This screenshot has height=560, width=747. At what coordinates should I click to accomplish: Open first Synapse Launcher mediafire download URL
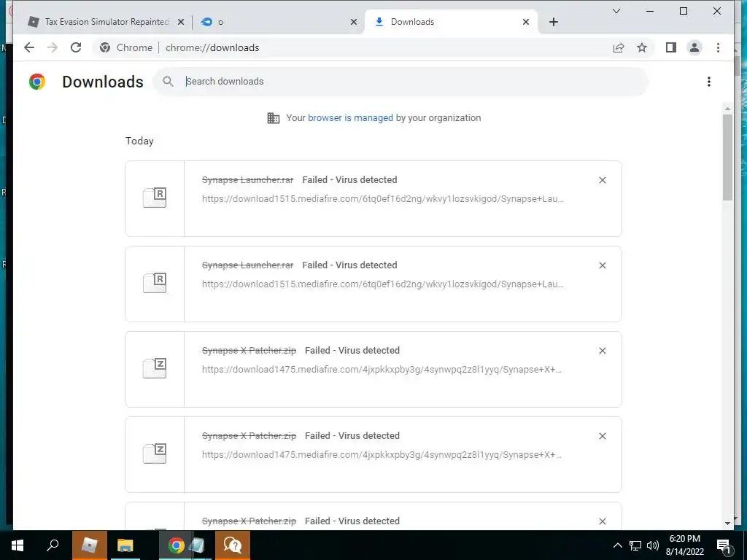(x=382, y=199)
